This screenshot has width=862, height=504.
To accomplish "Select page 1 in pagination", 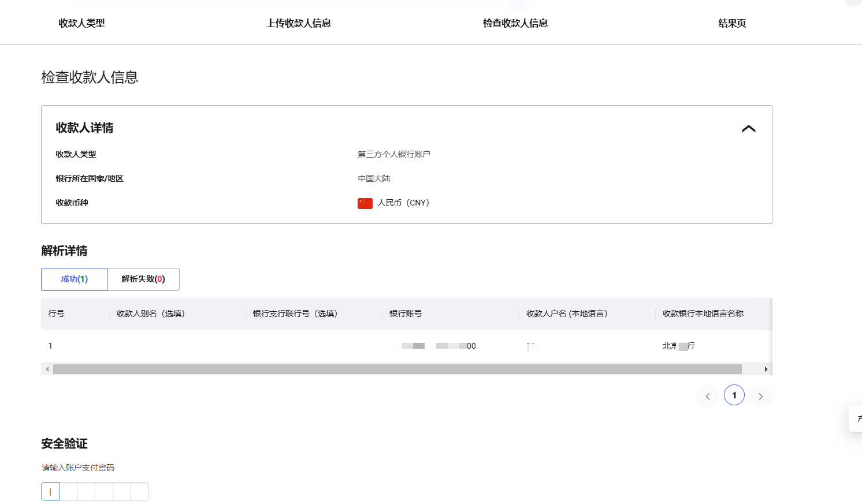I will [734, 395].
